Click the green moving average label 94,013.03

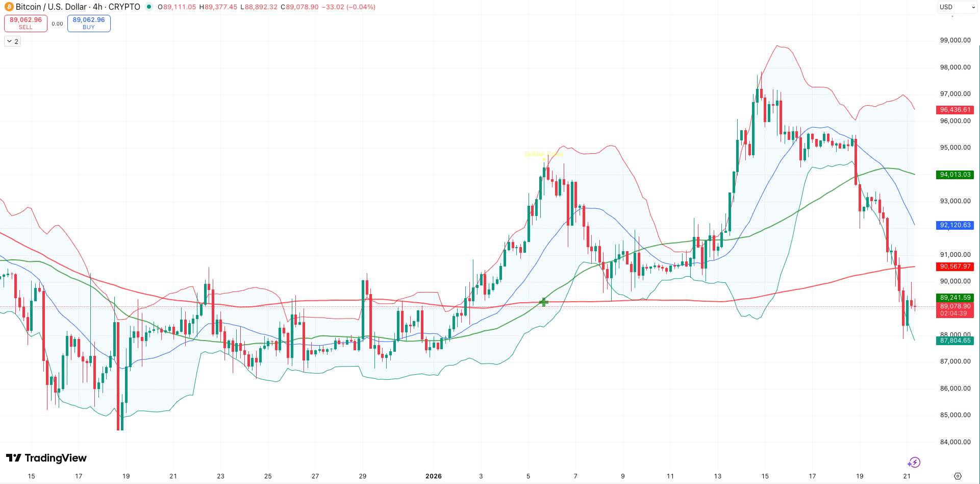[954, 175]
